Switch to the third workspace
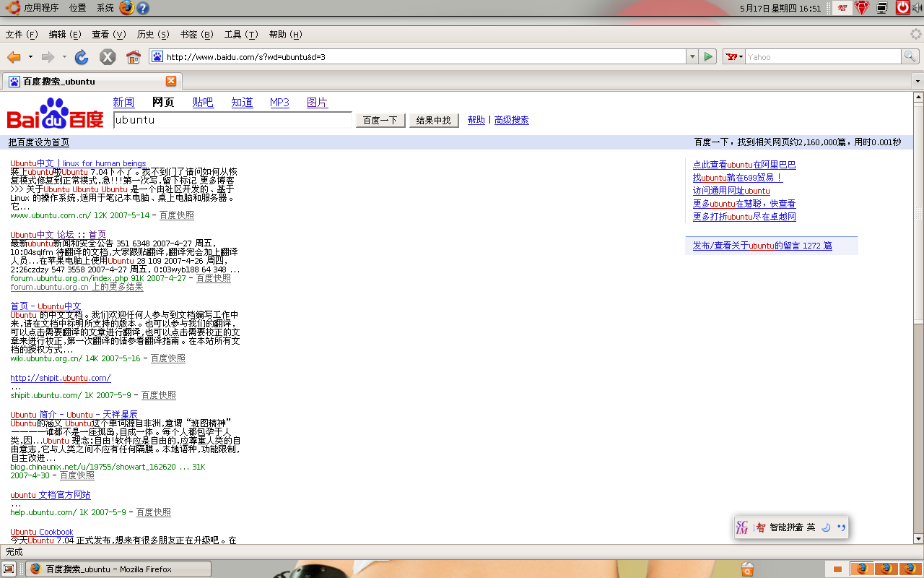 pyautogui.click(x=886, y=569)
